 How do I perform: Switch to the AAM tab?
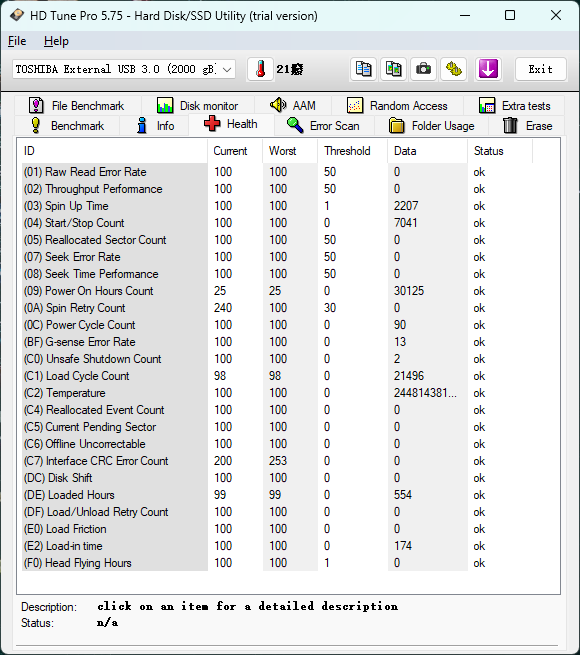pyautogui.click(x=293, y=106)
